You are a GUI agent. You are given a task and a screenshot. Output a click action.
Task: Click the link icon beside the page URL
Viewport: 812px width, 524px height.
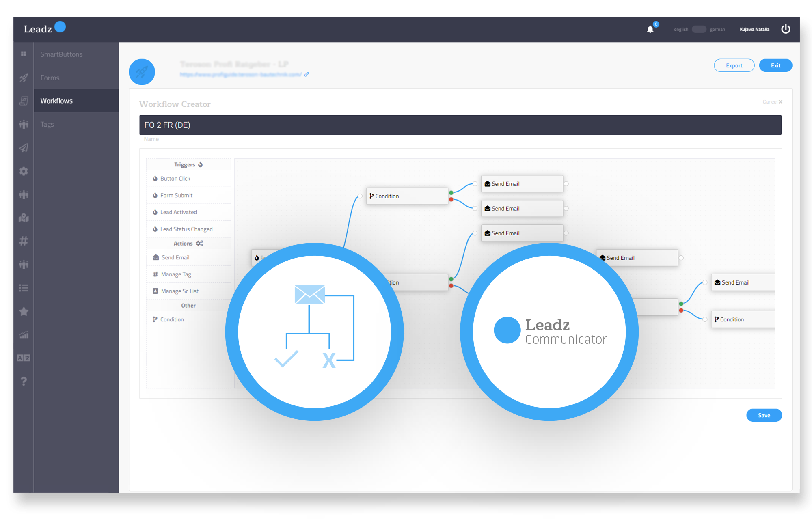[x=307, y=74]
